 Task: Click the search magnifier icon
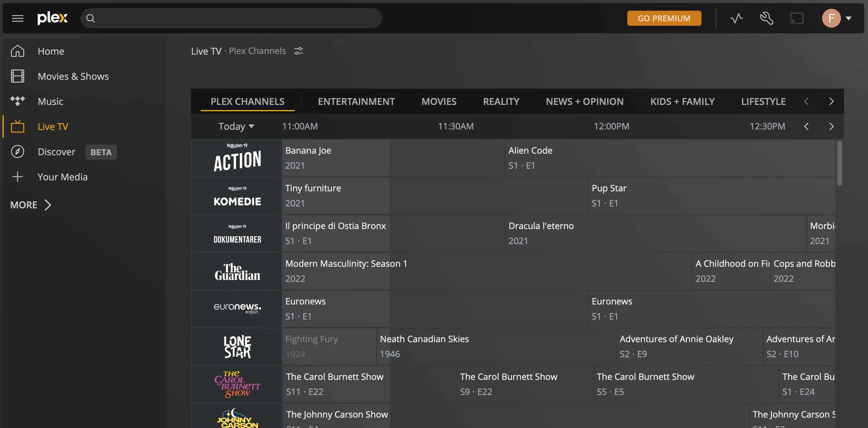[91, 18]
